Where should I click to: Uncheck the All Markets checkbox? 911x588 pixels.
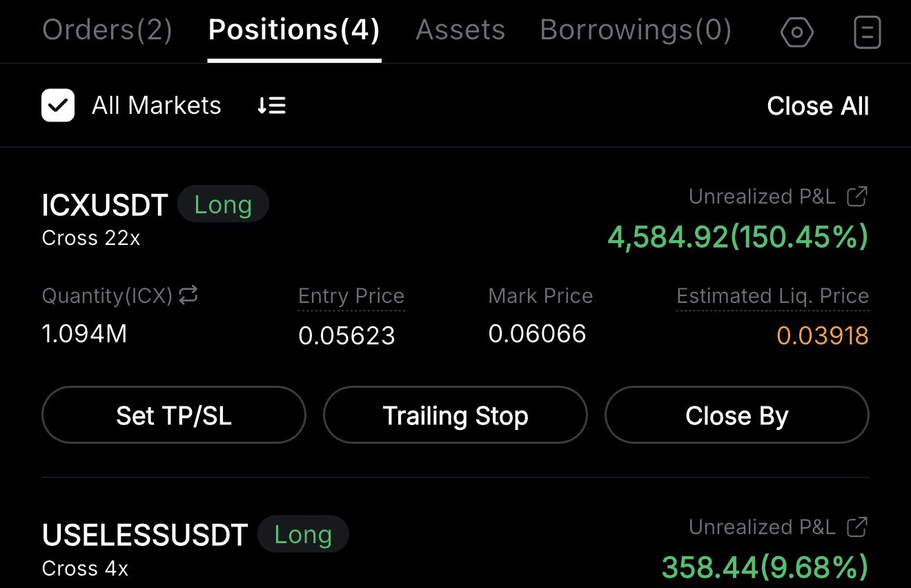pyautogui.click(x=58, y=106)
